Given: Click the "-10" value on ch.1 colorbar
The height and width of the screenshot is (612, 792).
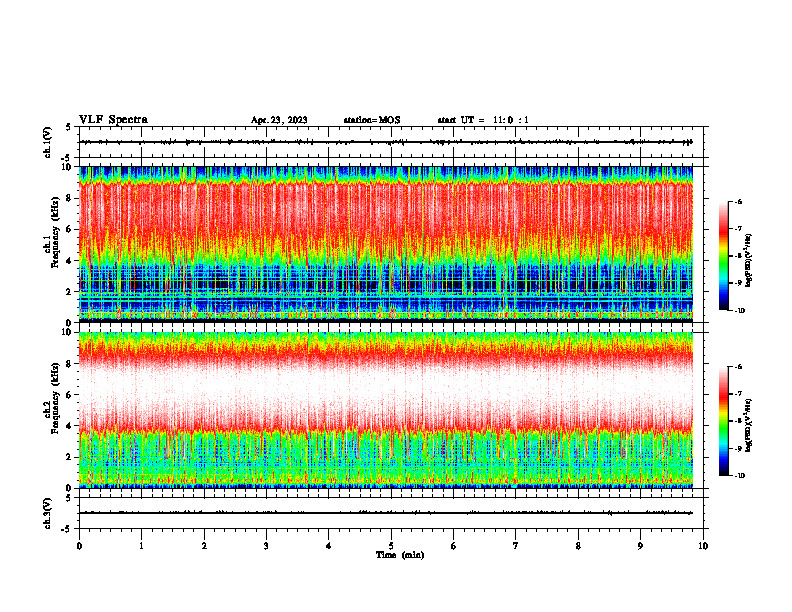Looking at the screenshot, I should pyautogui.click(x=739, y=311).
